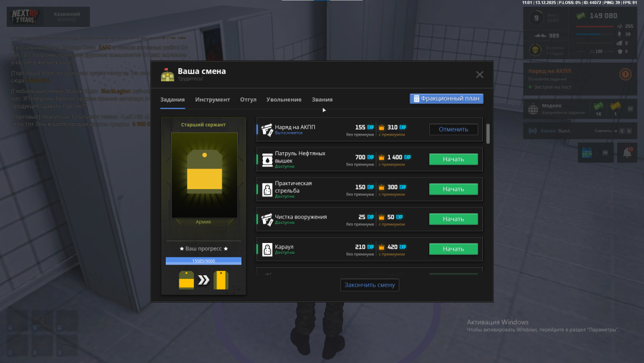The width and height of the screenshot is (644, 363).
Task: Open the Фракционный план button
Action: point(446,99)
